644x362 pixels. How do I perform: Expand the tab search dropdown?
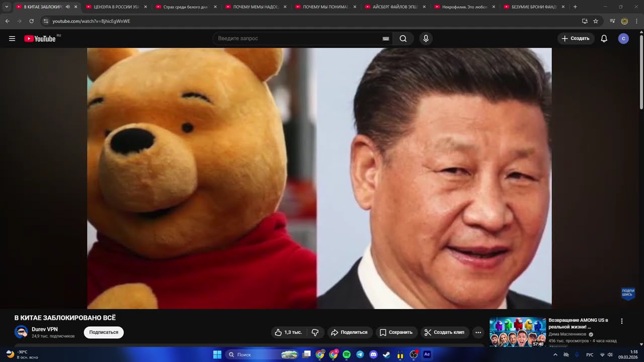click(x=7, y=7)
